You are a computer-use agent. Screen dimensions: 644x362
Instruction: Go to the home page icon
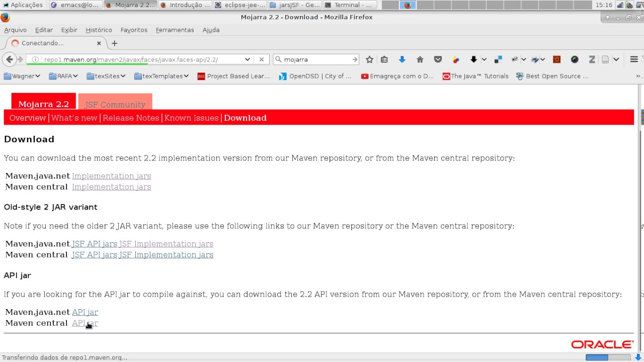click(420, 59)
